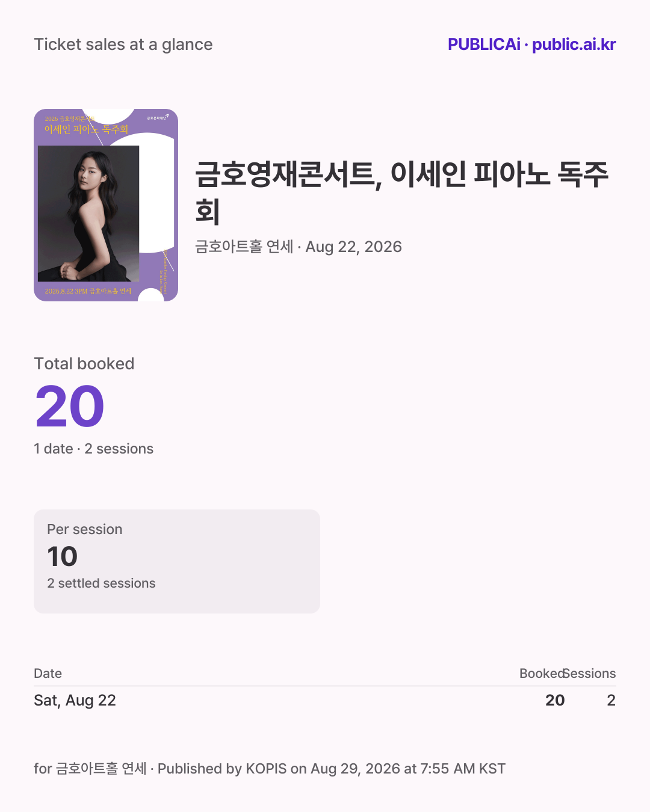Sort by the Booked column header
This screenshot has height=812, width=650.
click(x=542, y=674)
